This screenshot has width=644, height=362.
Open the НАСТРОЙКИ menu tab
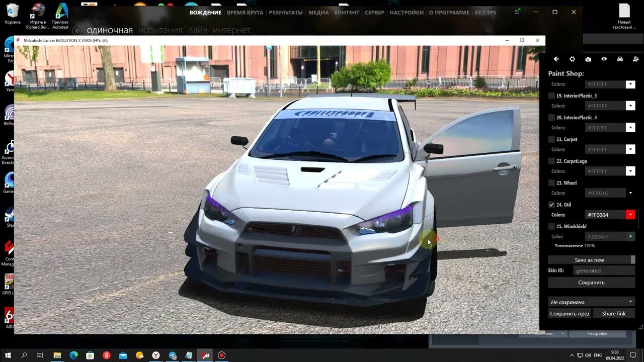[x=406, y=13]
